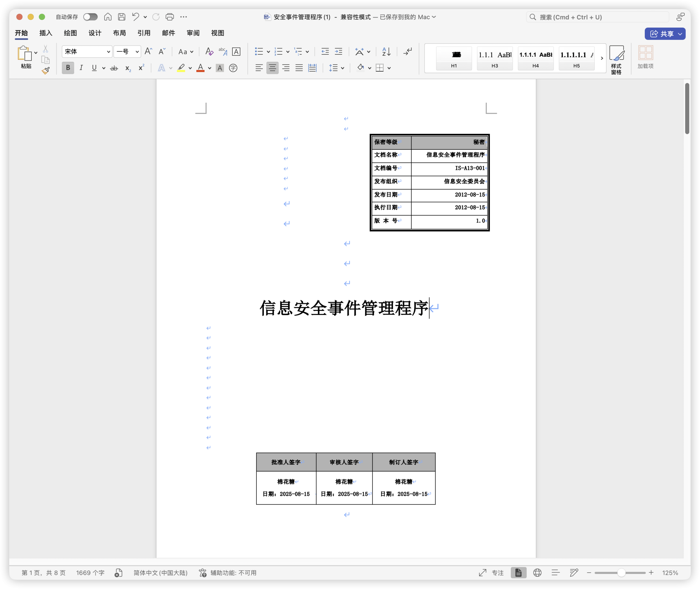Apply italic formatting

(81, 68)
